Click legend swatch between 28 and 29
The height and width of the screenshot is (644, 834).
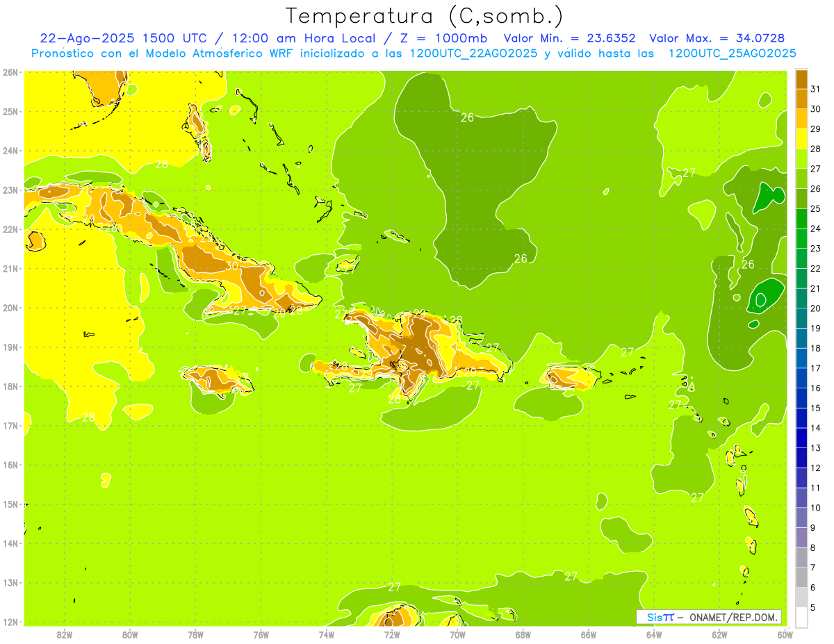pos(801,139)
